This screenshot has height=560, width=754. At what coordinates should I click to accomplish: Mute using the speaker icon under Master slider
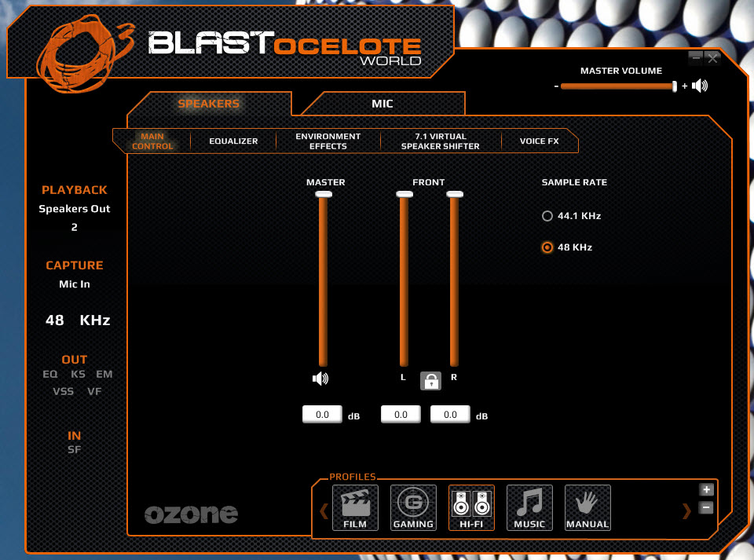tap(320, 379)
